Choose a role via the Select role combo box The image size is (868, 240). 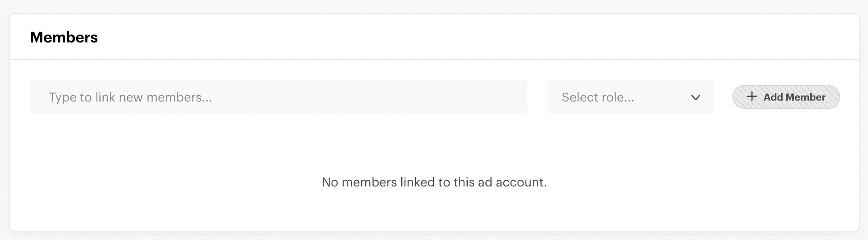630,97
